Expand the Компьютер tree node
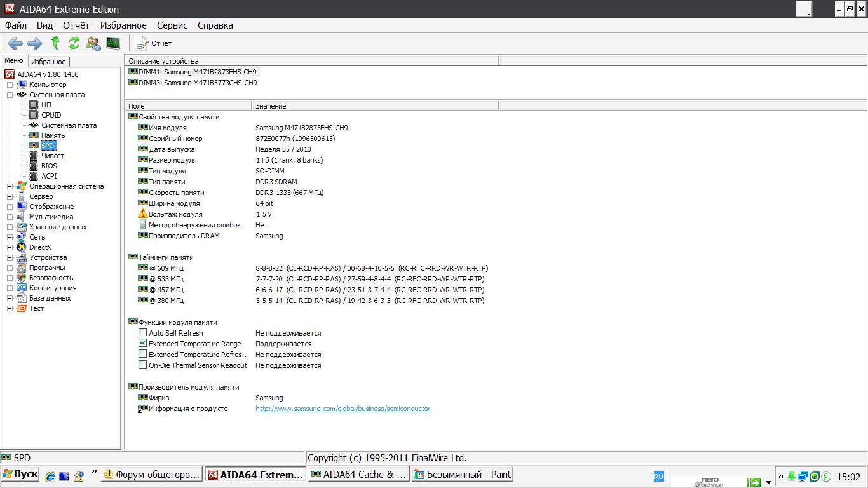Viewport: 868px width, 488px height. pos(10,85)
